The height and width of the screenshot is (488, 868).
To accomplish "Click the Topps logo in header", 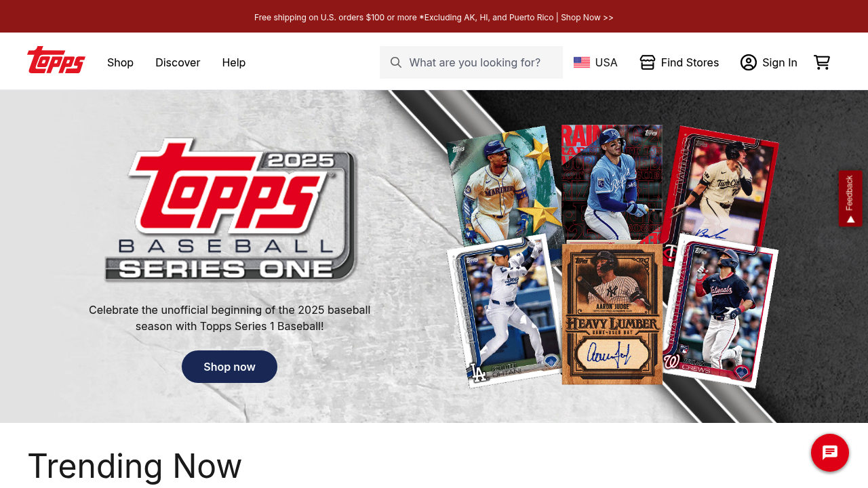I will 56,60.
